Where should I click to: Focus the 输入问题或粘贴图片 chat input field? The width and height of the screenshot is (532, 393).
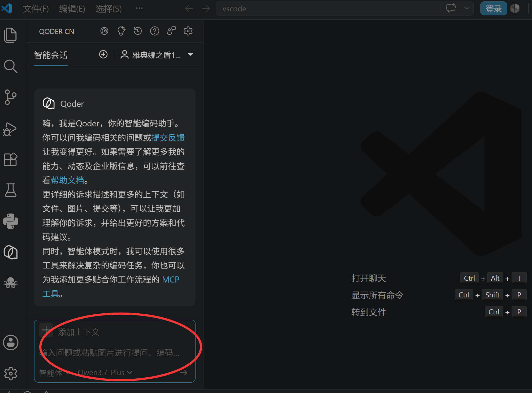point(110,353)
